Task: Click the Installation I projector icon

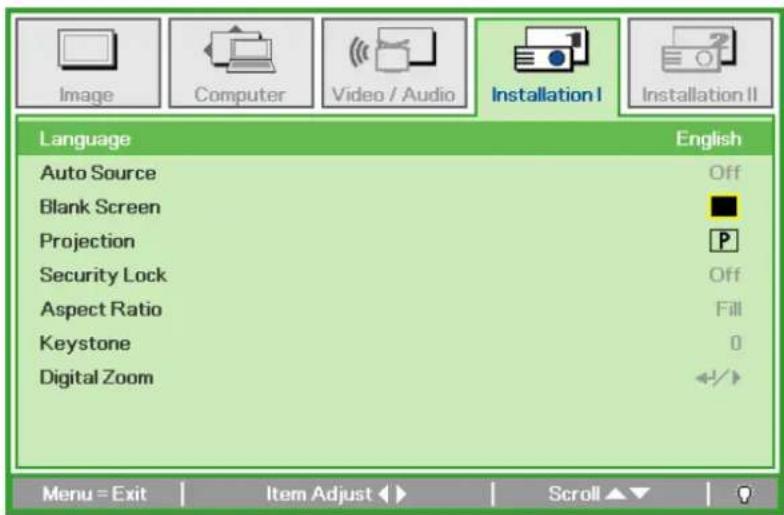Action: [551, 50]
